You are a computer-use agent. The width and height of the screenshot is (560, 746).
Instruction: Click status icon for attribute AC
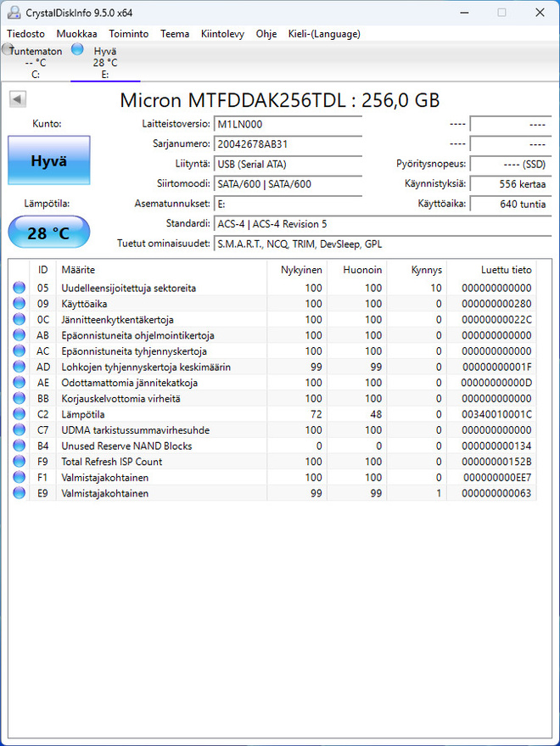(x=19, y=351)
